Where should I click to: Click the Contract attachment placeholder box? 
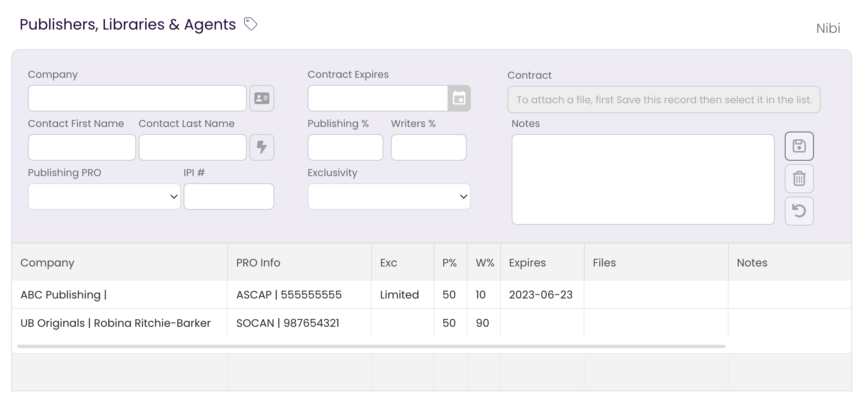pyautogui.click(x=664, y=100)
